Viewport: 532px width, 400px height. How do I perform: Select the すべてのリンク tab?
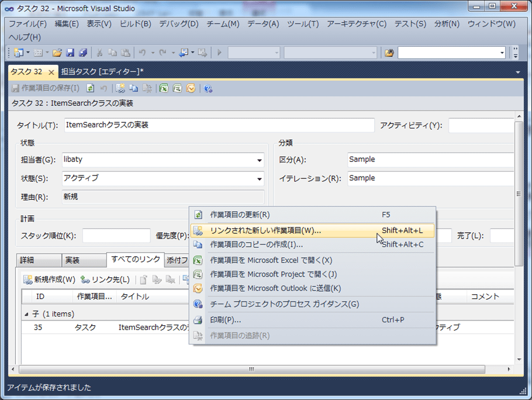pyautogui.click(x=136, y=259)
